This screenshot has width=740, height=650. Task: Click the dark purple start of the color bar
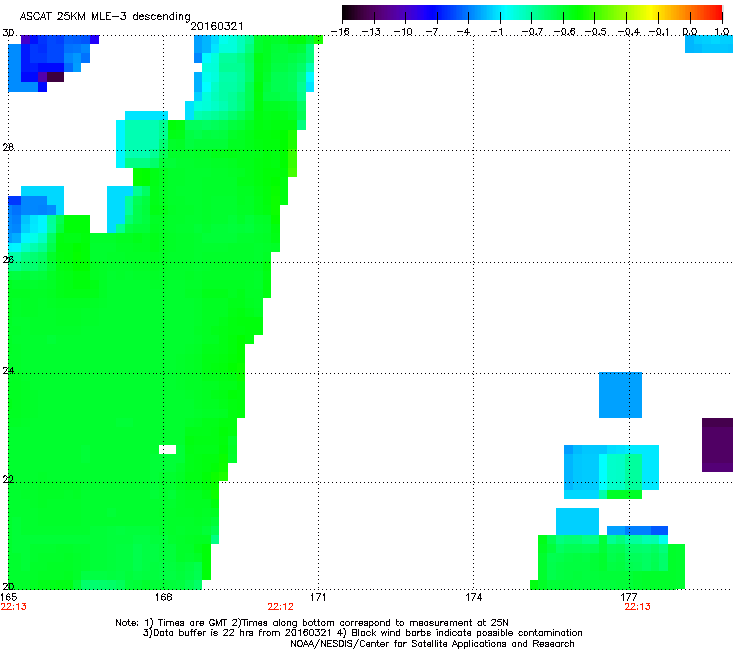(349, 13)
